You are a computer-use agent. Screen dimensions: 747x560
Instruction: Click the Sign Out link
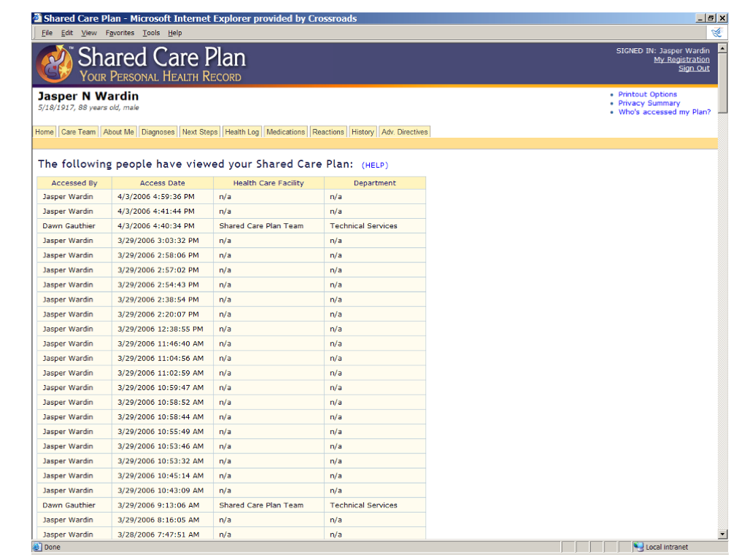[694, 68]
